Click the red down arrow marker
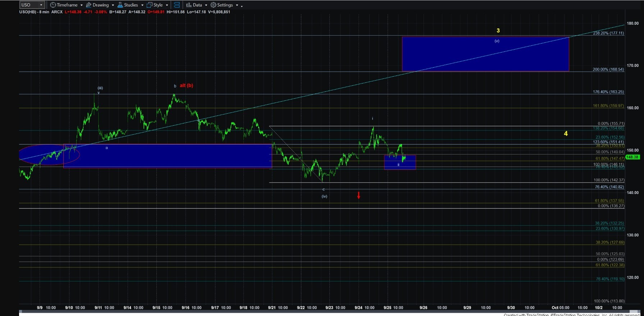The image size is (644, 316). (358, 195)
